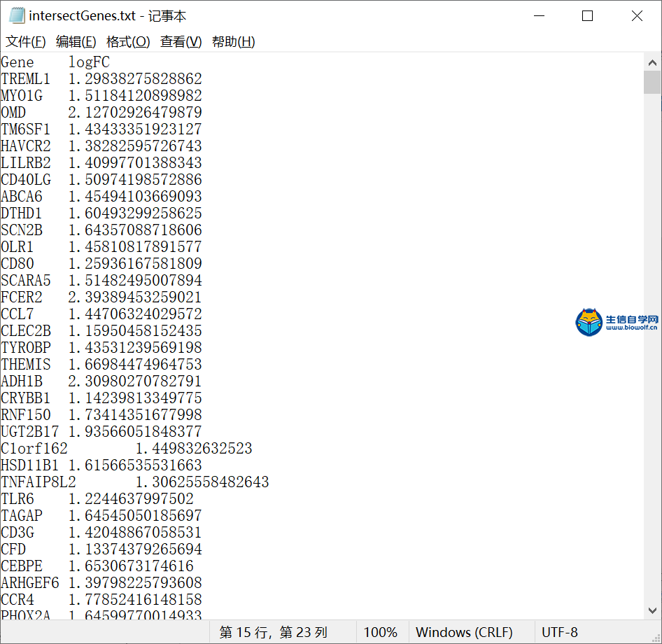Click the DTHD1 gene name
This screenshot has width=662, height=644.
pos(22,213)
